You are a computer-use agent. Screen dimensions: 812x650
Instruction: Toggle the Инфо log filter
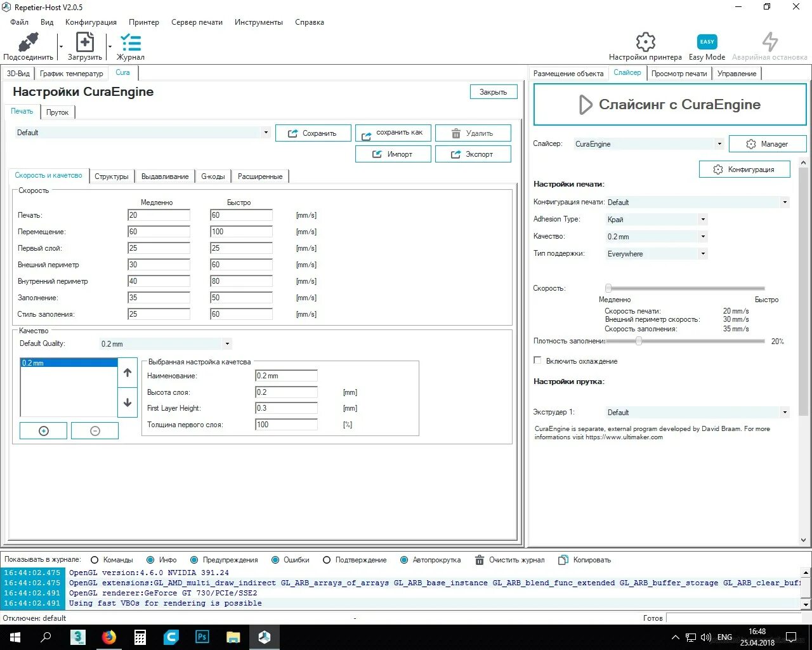150,560
